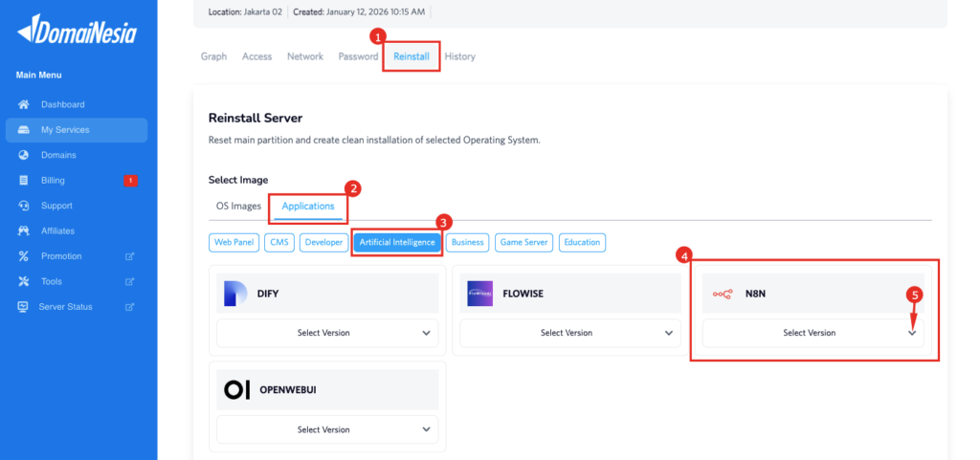Click the OPENWEBUI card title

(x=287, y=390)
